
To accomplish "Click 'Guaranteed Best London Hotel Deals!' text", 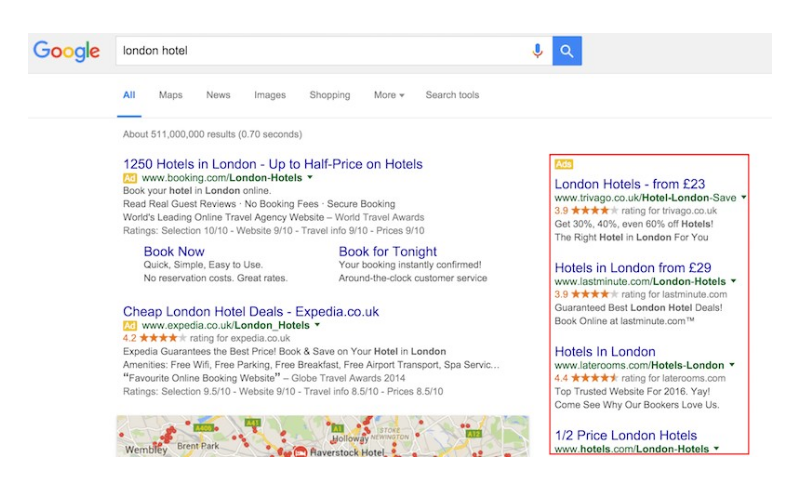I will pyautogui.click(x=638, y=308).
